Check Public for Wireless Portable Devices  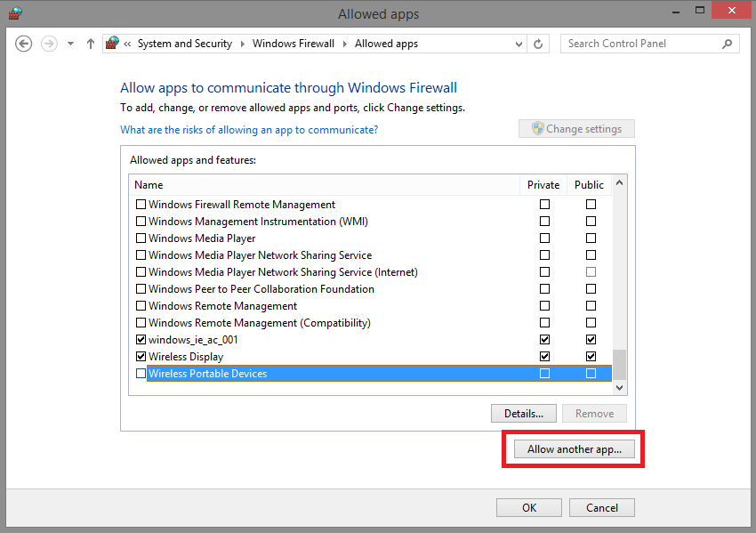click(591, 374)
